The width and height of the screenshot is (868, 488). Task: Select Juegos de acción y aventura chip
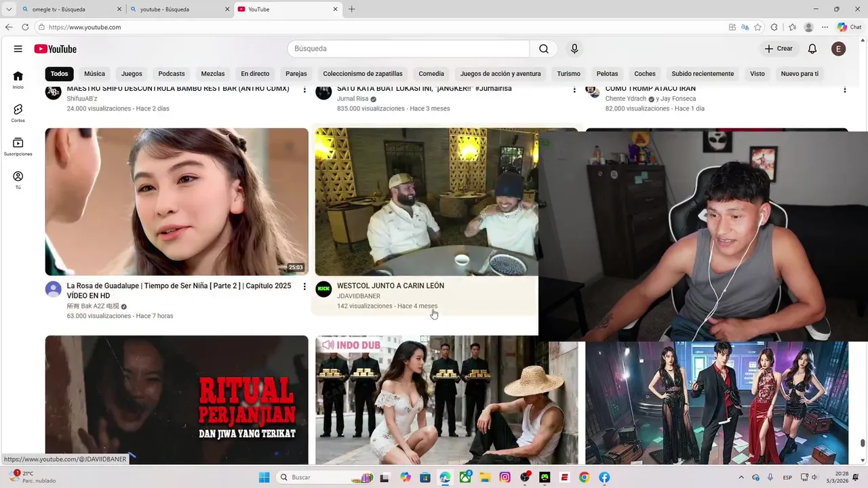[x=500, y=74]
